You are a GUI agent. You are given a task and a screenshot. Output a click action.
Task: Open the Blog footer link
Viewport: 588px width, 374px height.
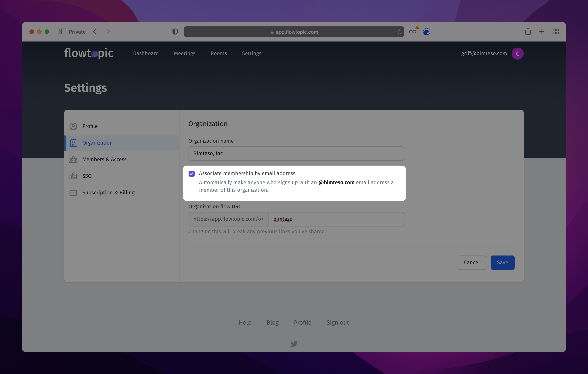click(272, 322)
